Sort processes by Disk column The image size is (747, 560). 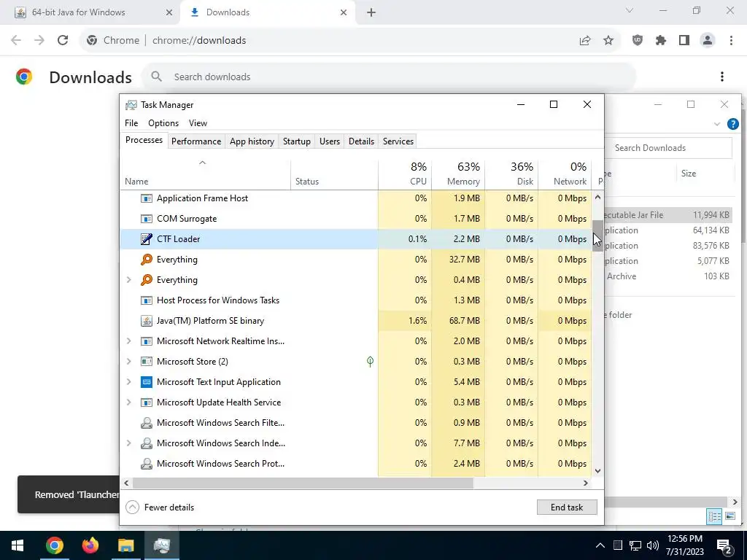pyautogui.click(x=511, y=174)
